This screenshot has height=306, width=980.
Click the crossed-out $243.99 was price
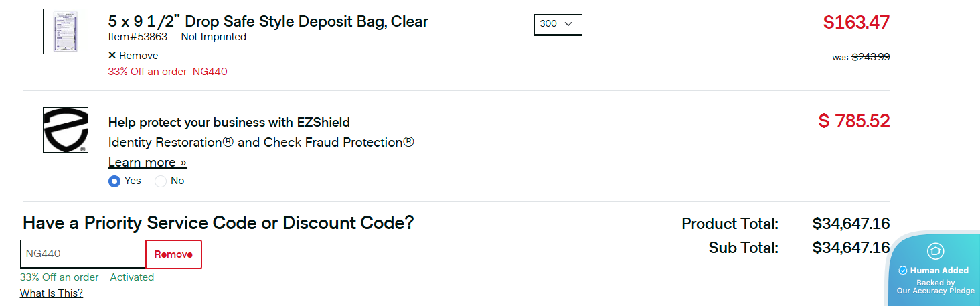pos(870,57)
